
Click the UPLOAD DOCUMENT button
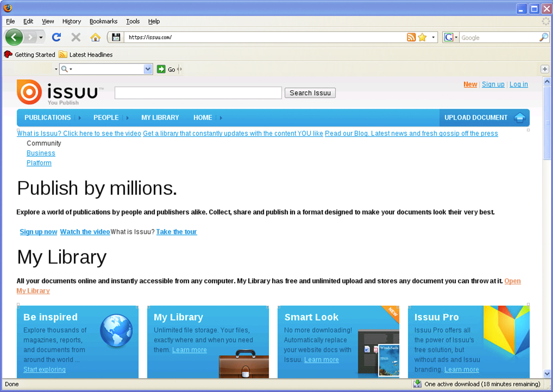pos(484,117)
